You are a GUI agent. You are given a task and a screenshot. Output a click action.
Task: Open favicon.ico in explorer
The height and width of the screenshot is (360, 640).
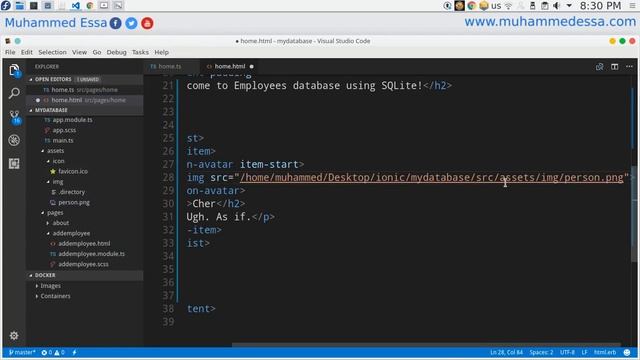click(x=73, y=171)
